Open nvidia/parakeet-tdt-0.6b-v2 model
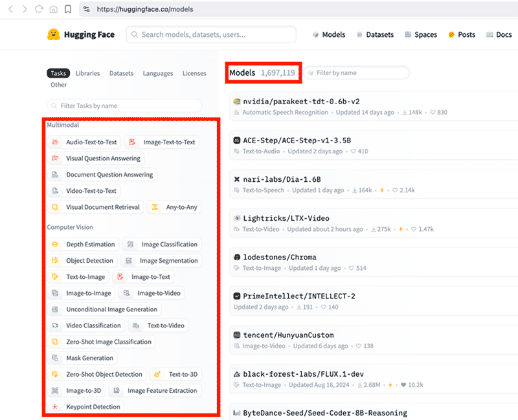Screen dimensions: 518x420 pyautogui.click(x=301, y=102)
